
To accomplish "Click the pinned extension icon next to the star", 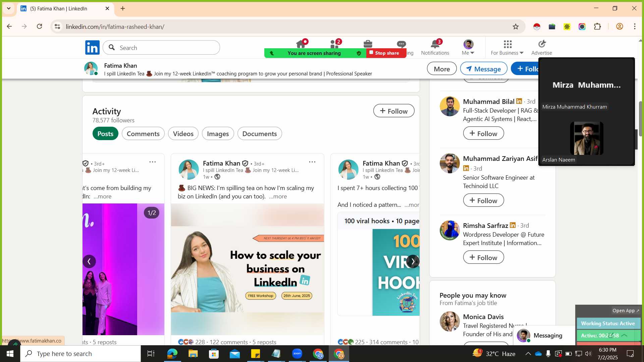I will tap(537, 26).
